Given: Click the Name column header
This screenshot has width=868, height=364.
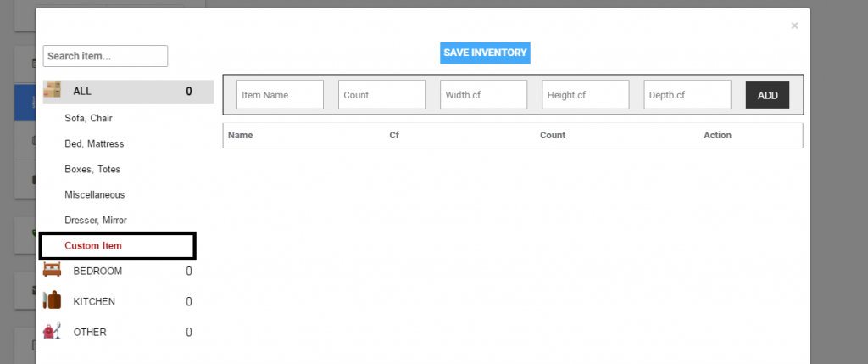Looking at the screenshot, I should (x=240, y=135).
